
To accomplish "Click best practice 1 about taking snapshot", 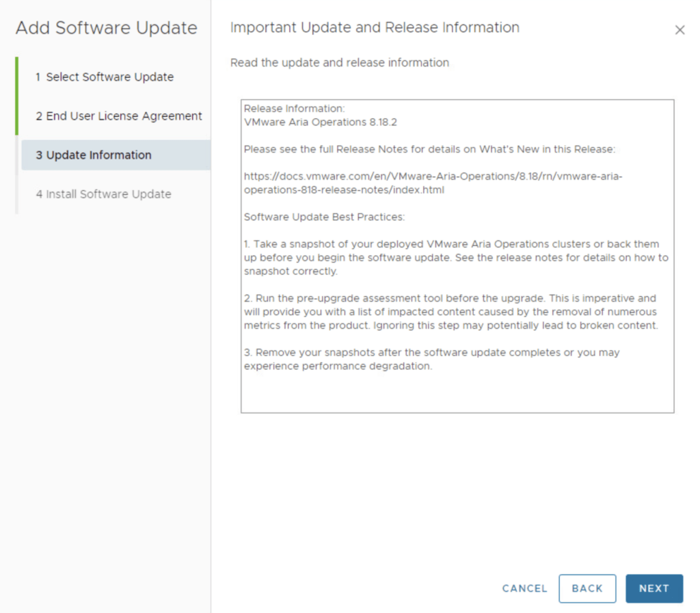I will pyautogui.click(x=455, y=258).
